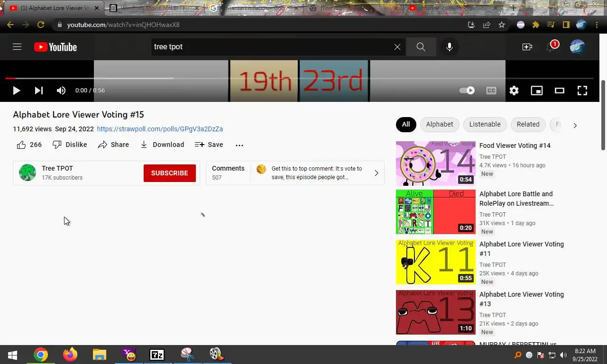Select the All filter chip

tap(406, 124)
